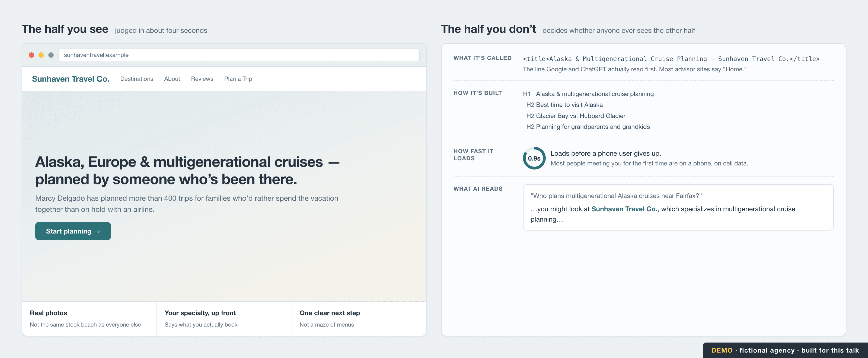The width and height of the screenshot is (868, 358).
Task: Click the Sunhaven Travel Co. logo
Action: (x=71, y=79)
